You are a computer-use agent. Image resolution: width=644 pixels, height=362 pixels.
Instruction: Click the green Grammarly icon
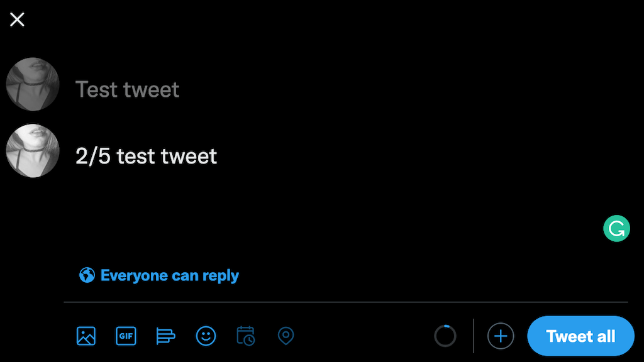(616, 229)
